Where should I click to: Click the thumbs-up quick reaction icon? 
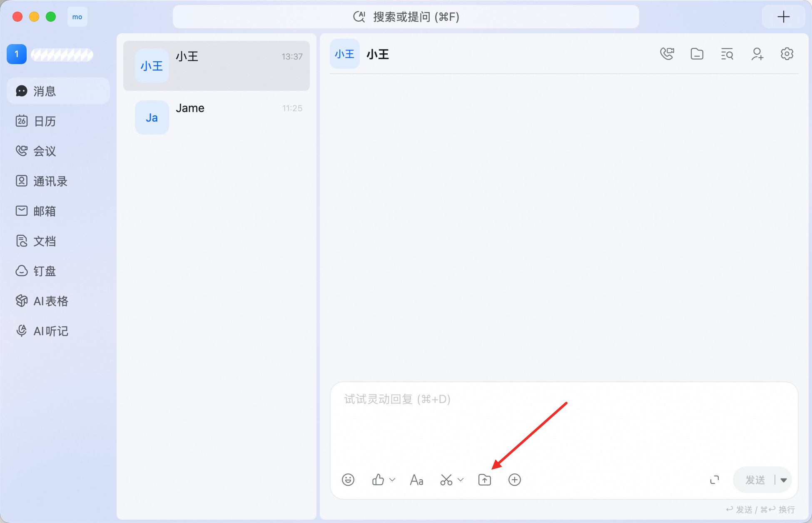click(378, 480)
